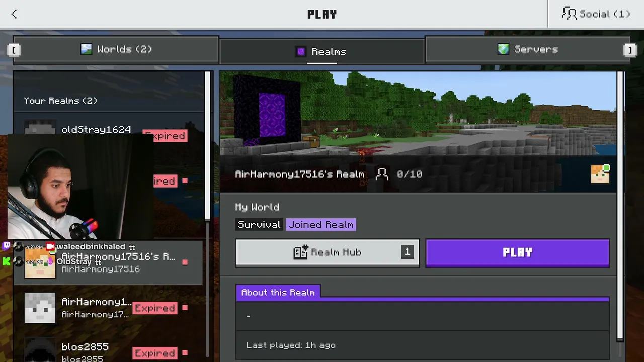Open the Servers tab
The image size is (644, 362).
tap(528, 49)
